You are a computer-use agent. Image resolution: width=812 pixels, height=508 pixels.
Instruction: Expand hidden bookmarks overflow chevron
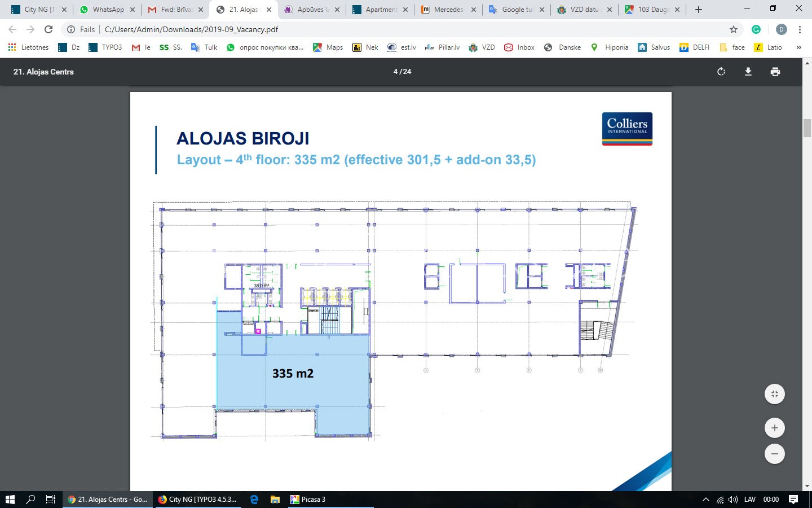tap(798, 47)
